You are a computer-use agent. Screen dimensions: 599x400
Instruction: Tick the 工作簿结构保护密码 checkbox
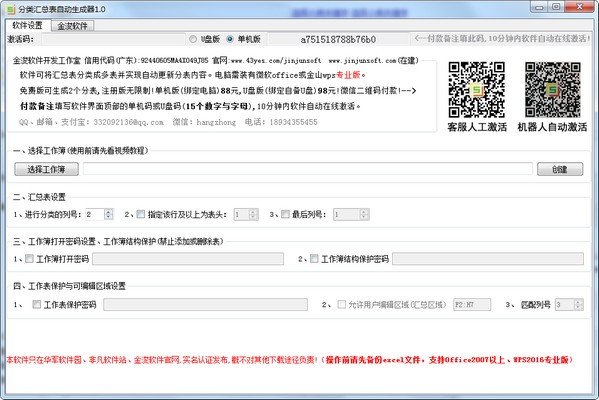[314, 259]
